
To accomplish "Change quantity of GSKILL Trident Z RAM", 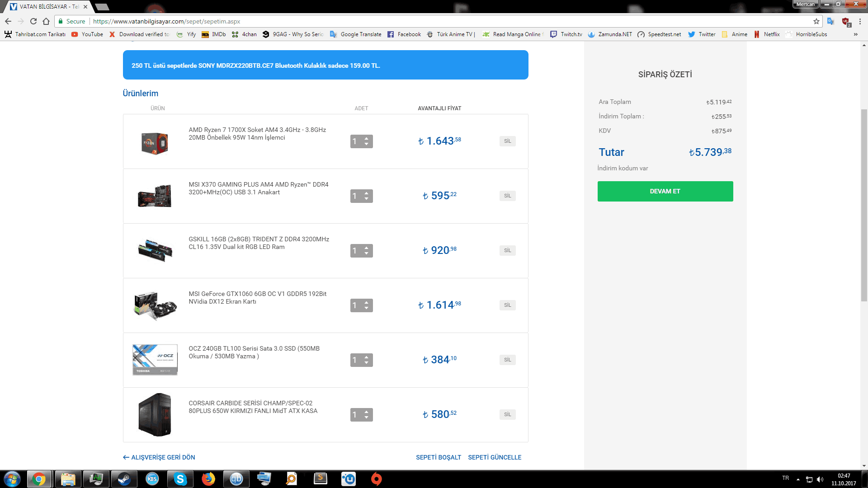I will [361, 251].
